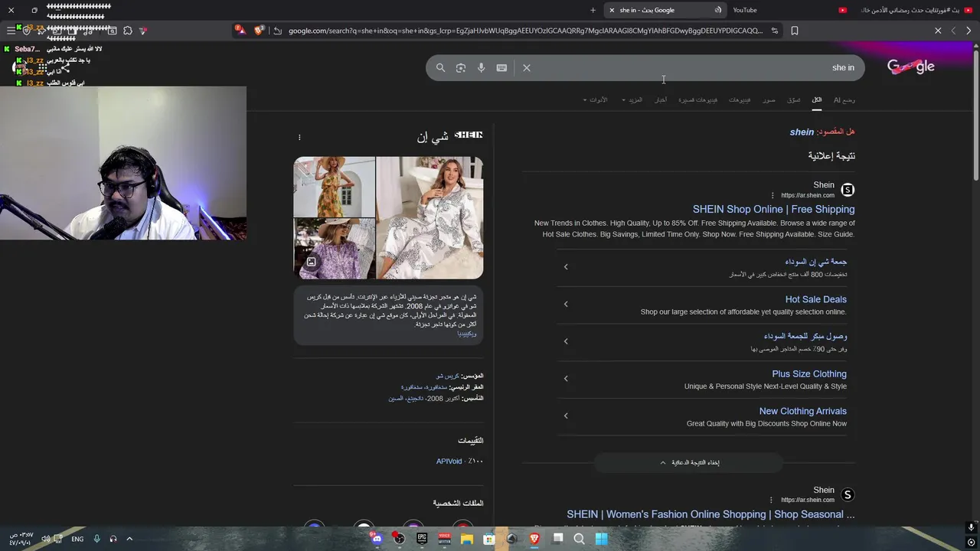Viewport: 980px width, 551px height.
Task: Open the New Clothing Arrivals link
Action: 802,412
